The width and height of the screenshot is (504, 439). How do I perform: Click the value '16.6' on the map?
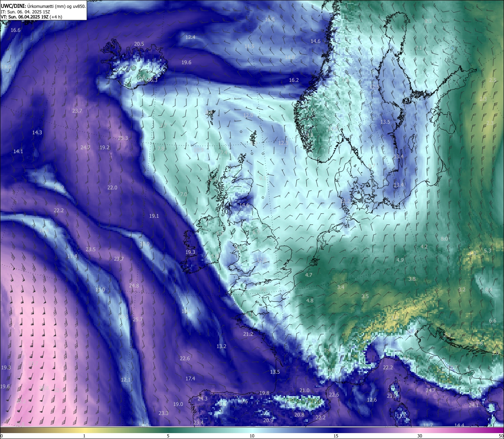tap(16, 30)
